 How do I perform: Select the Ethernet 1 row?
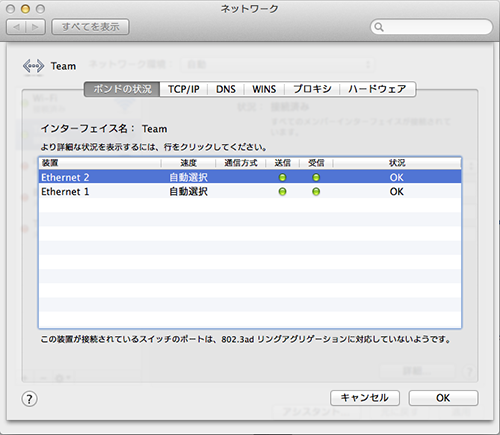250,191
